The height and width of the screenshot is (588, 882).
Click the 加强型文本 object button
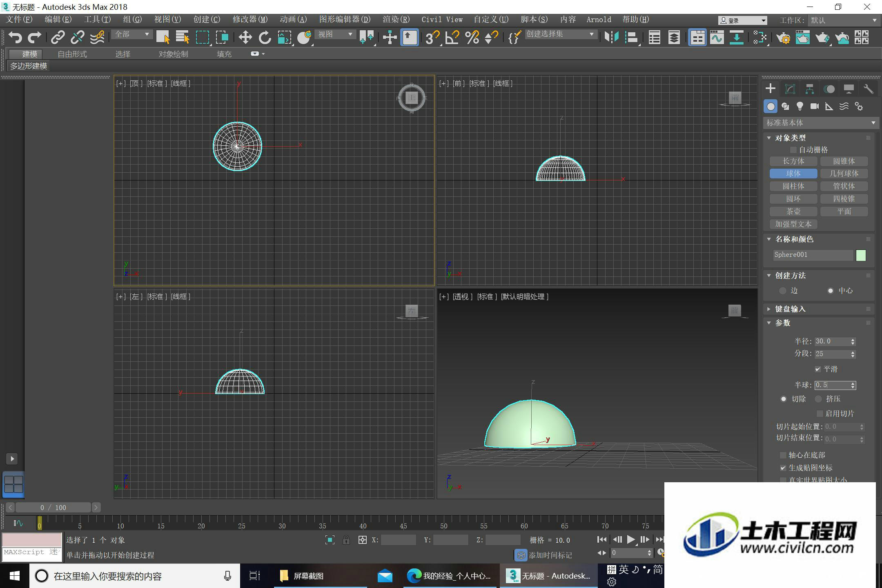(x=793, y=224)
